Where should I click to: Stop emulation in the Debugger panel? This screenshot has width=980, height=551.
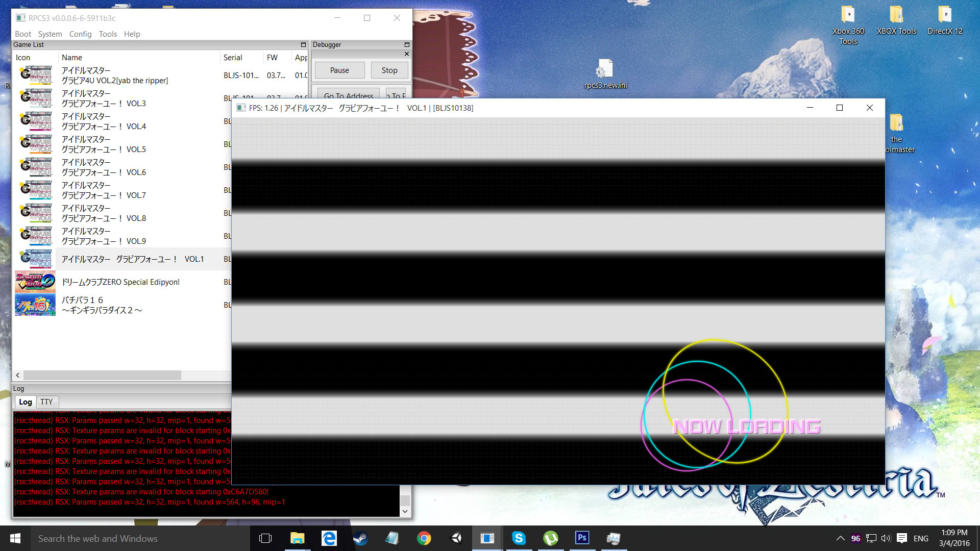tap(389, 70)
